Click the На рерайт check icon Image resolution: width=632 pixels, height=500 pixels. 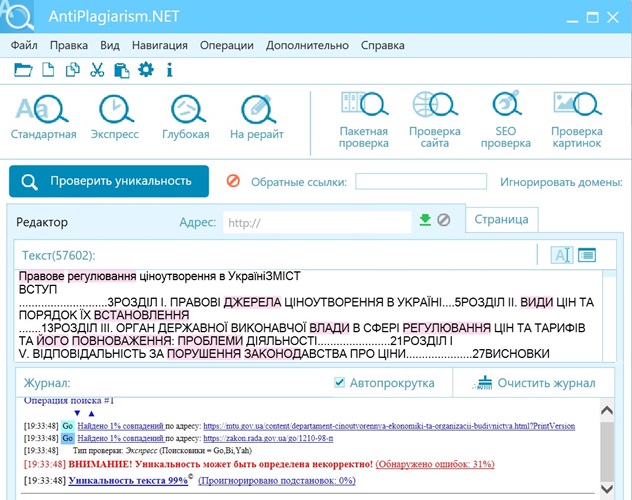tap(257, 109)
